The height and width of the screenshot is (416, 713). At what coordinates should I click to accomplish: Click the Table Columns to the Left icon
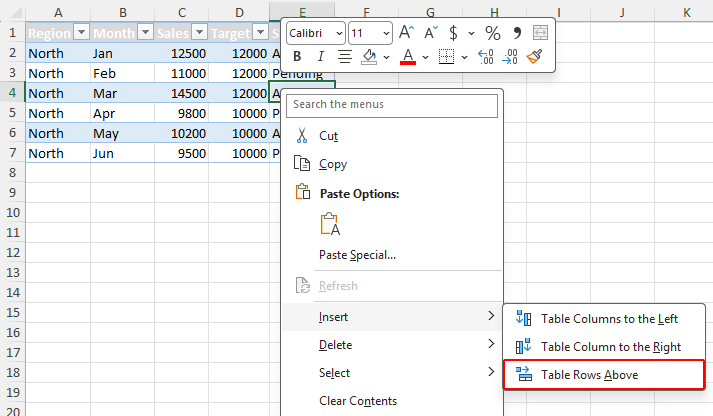[x=524, y=318]
